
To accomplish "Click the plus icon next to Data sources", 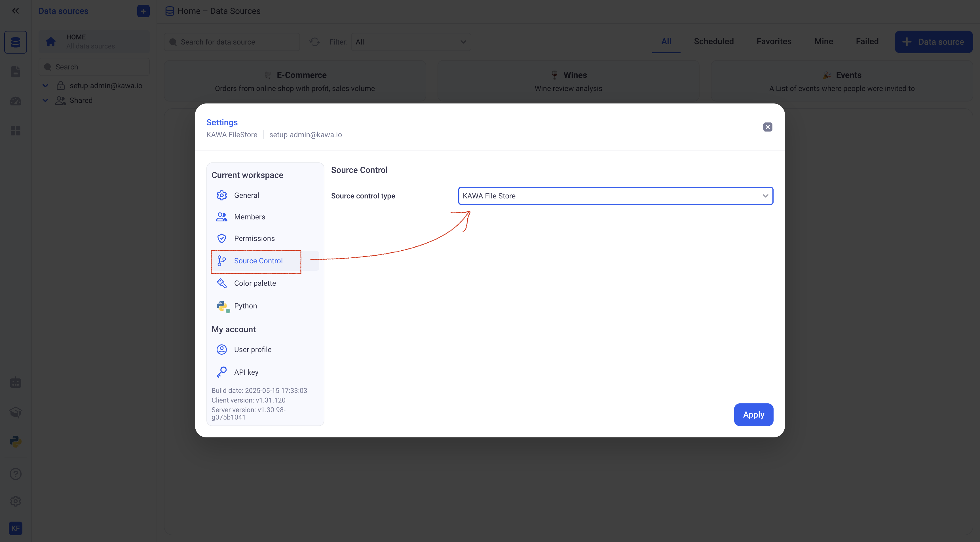I will tap(143, 11).
